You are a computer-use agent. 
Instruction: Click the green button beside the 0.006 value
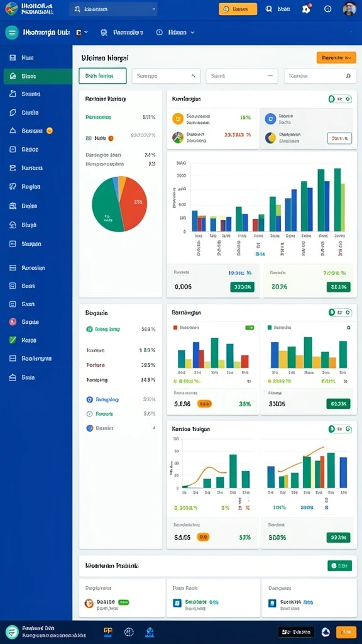tap(242, 287)
